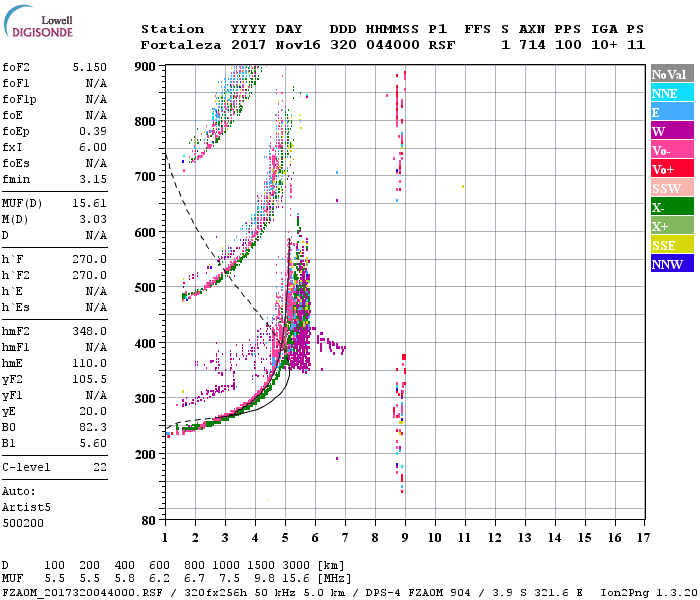Viewport: 700px width, 600px height.
Task: Click the B1 value 5.60
Action: point(93,443)
